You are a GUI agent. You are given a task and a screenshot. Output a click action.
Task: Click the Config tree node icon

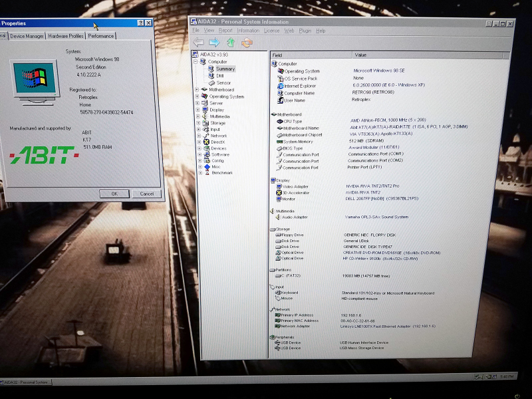pos(207,161)
